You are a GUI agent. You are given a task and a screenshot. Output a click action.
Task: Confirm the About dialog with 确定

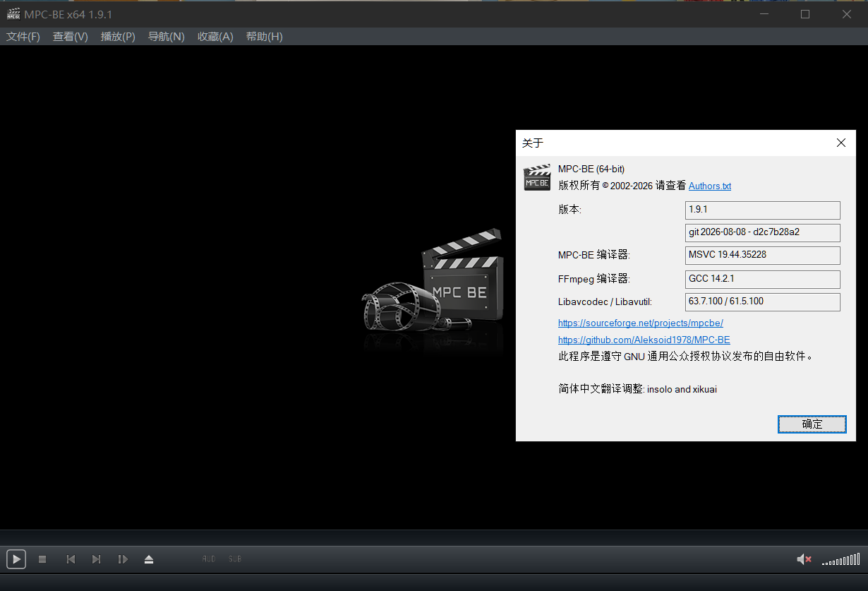(x=812, y=424)
